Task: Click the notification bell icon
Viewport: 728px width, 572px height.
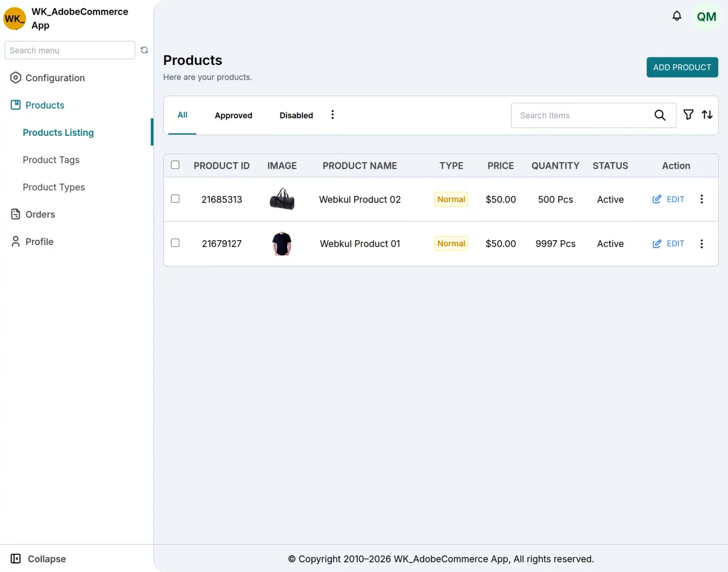Action: pos(677,16)
